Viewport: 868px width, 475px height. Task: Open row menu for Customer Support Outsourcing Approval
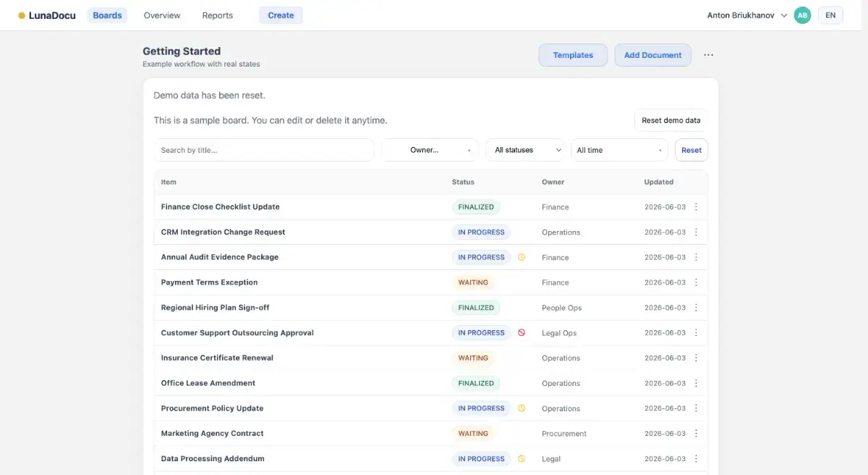tap(696, 333)
